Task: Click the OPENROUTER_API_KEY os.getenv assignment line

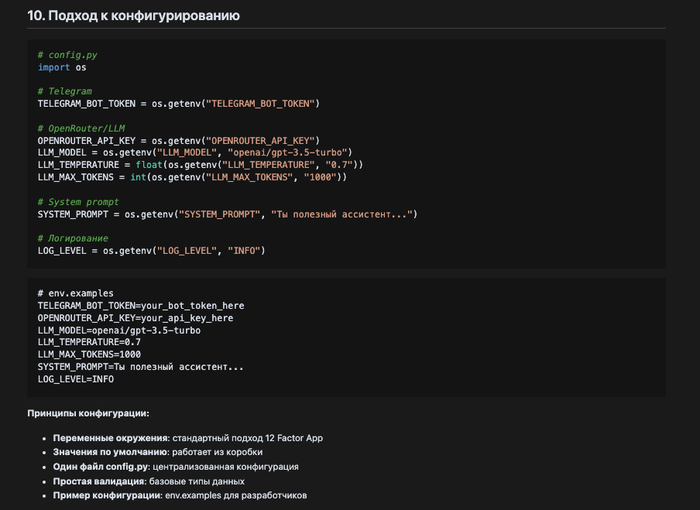Action: point(178,140)
